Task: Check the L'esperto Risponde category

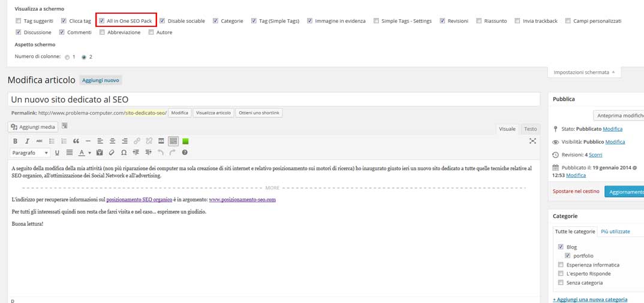Action: pos(561,274)
